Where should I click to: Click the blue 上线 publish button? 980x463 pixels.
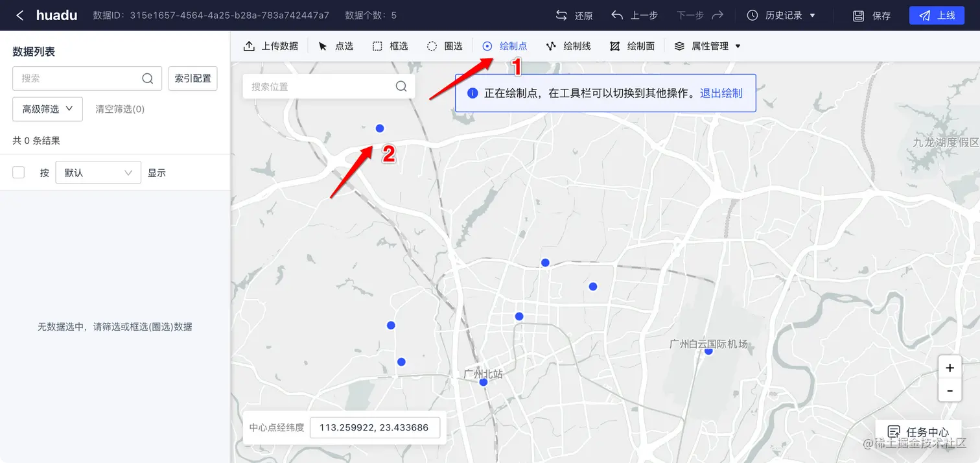click(x=937, y=16)
